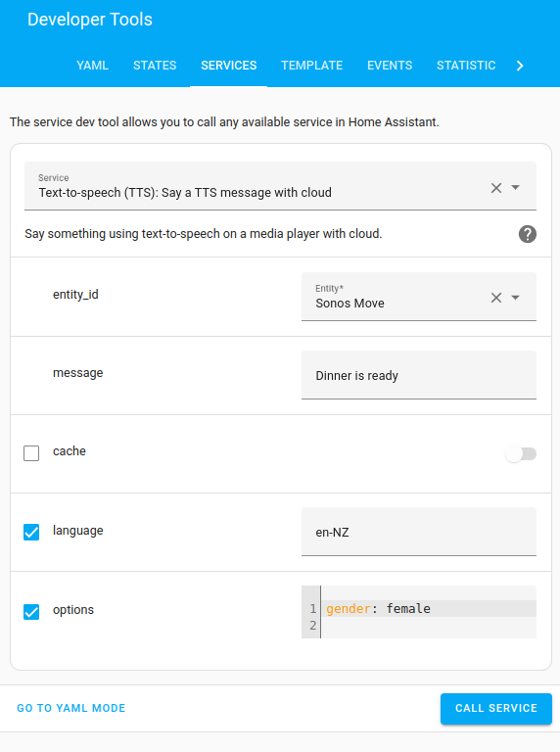Switch to the YAML tab
The image size is (560, 752).
tap(93, 66)
